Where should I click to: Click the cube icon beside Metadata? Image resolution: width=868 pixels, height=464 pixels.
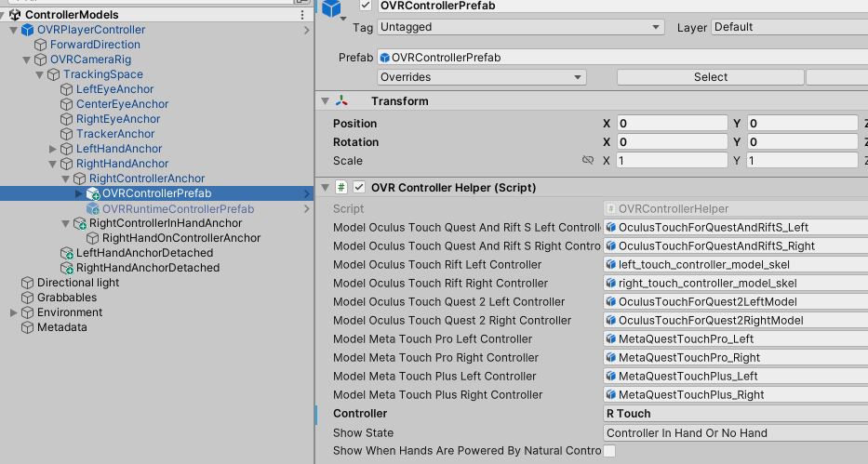(x=27, y=328)
